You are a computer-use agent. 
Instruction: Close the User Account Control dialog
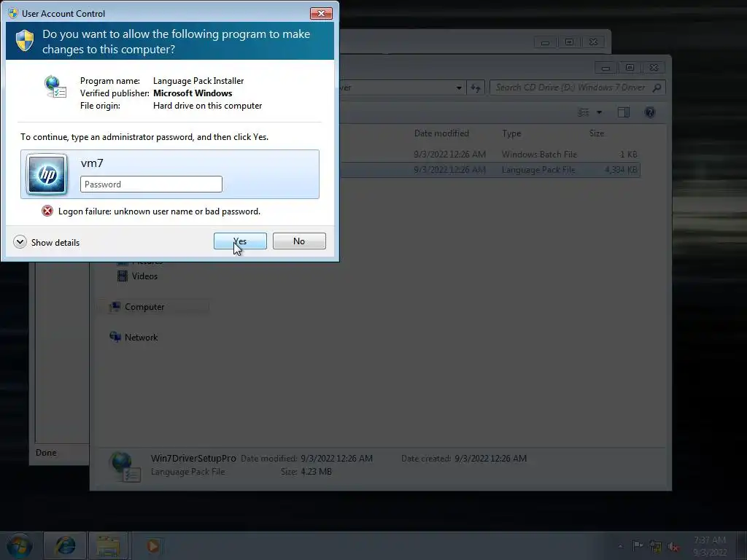pyautogui.click(x=321, y=13)
